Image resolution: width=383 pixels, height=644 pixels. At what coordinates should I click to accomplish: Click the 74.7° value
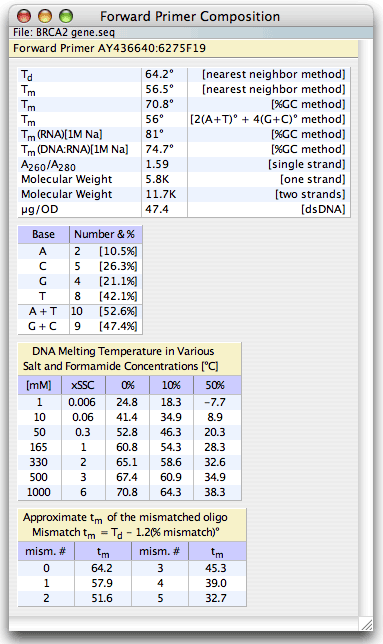pos(159,149)
